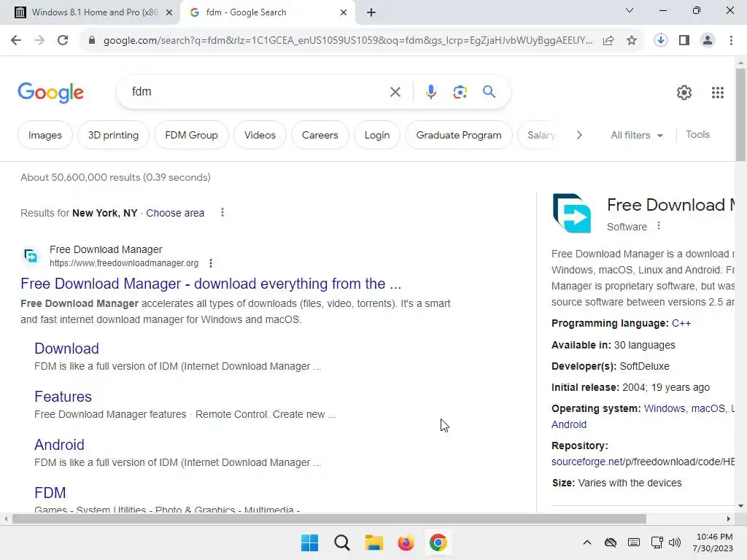The width and height of the screenshot is (747, 560).
Task: Open the volume control in tray
Action: click(x=675, y=542)
